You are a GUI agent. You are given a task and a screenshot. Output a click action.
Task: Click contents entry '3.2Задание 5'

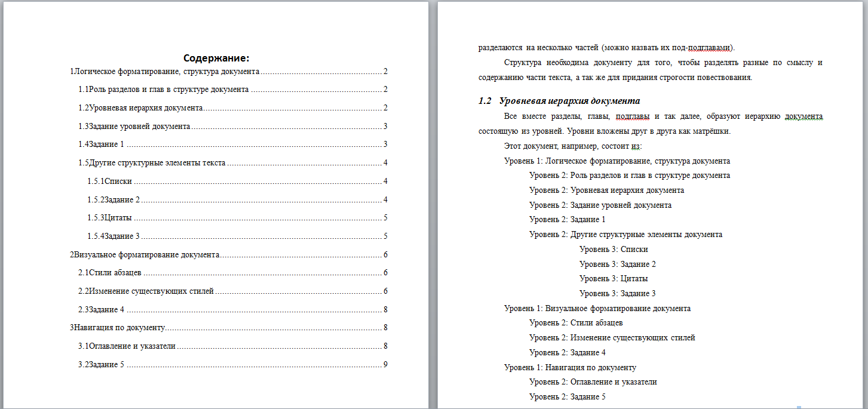(x=234, y=365)
